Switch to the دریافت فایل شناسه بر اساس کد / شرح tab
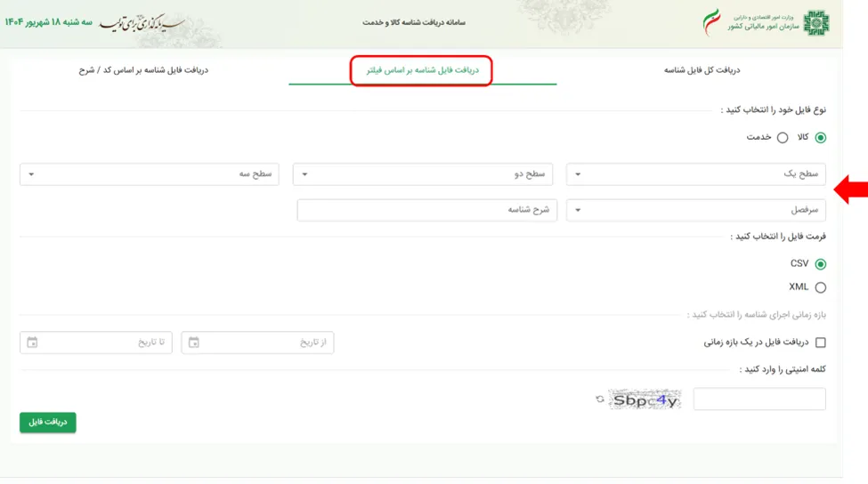Image resolution: width=868 pixels, height=484 pixels. click(143, 70)
